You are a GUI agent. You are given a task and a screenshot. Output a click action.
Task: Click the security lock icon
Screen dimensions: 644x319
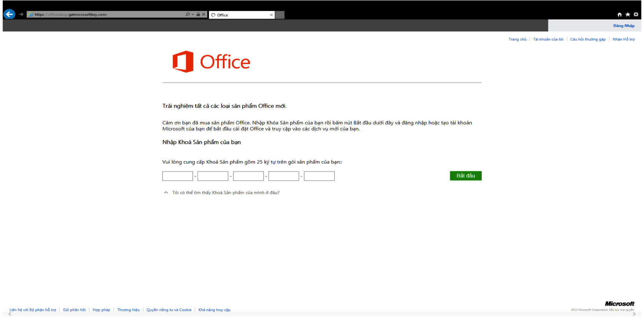click(x=198, y=15)
